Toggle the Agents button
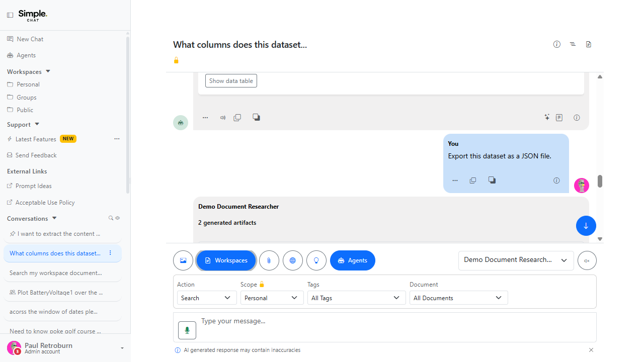644x362 pixels. point(353,260)
